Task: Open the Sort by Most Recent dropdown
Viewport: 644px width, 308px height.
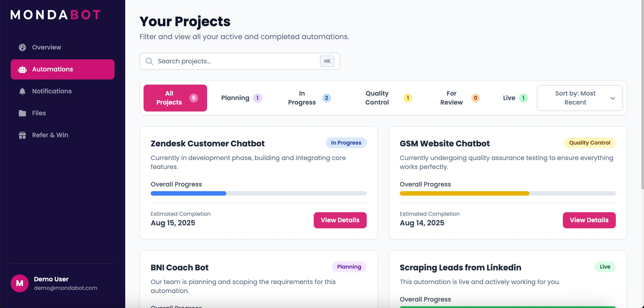Action: point(580,98)
